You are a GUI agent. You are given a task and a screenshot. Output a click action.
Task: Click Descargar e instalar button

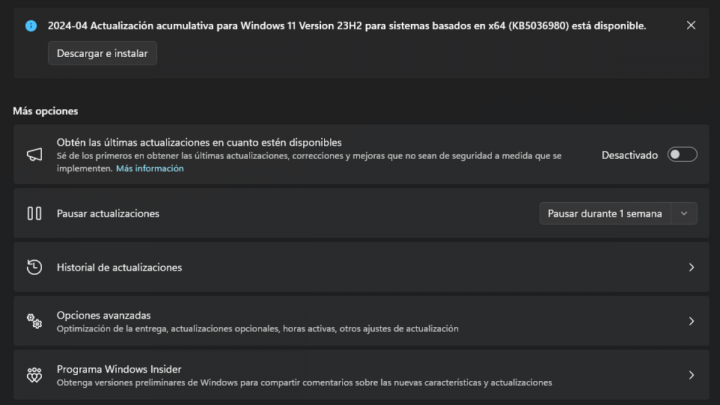tap(102, 53)
